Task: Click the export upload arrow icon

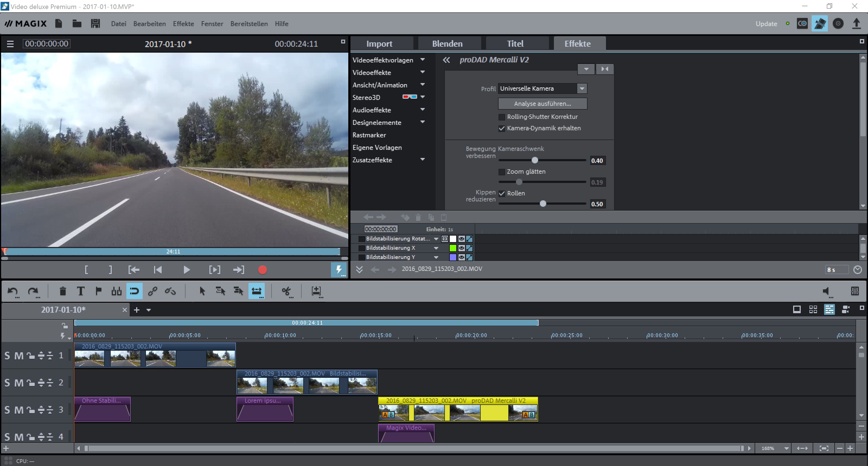Action: [x=856, y=23]
